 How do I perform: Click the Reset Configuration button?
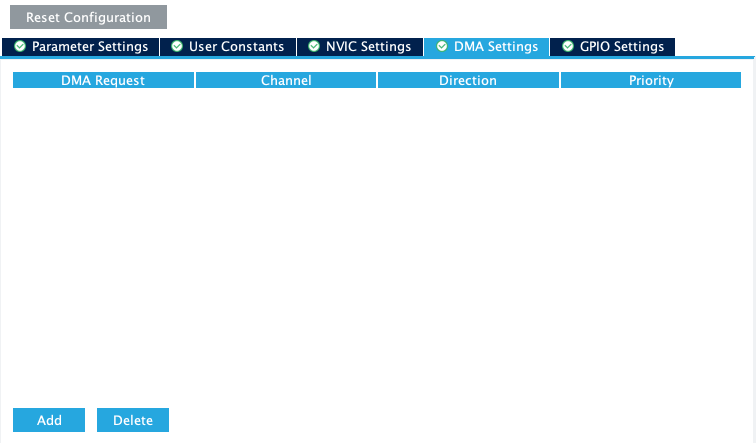pyautogui.click(x=88, y=17)
